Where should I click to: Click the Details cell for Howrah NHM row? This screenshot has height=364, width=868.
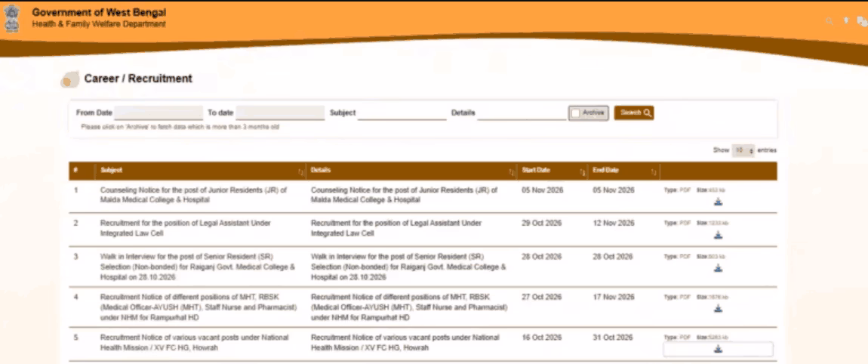[405, 342]
